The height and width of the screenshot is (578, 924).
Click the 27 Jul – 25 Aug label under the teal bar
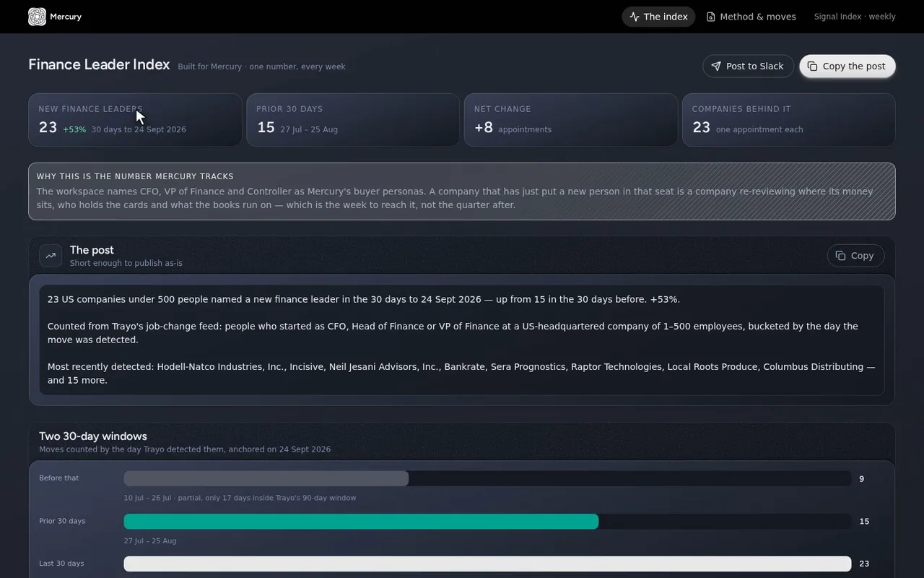150,541
